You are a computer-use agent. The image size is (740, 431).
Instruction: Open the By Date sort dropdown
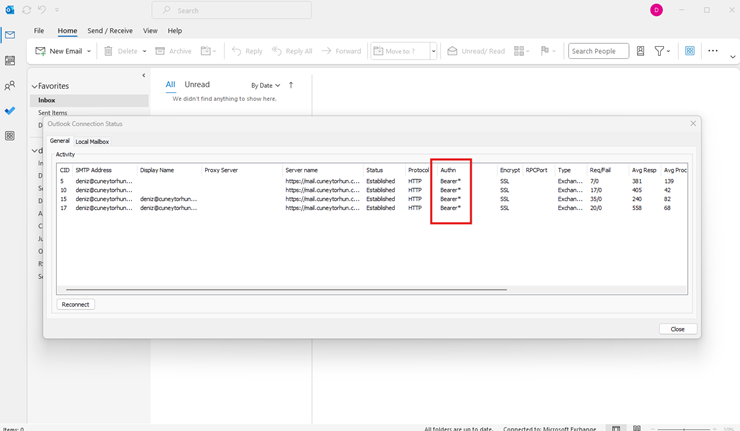point(265,86)
